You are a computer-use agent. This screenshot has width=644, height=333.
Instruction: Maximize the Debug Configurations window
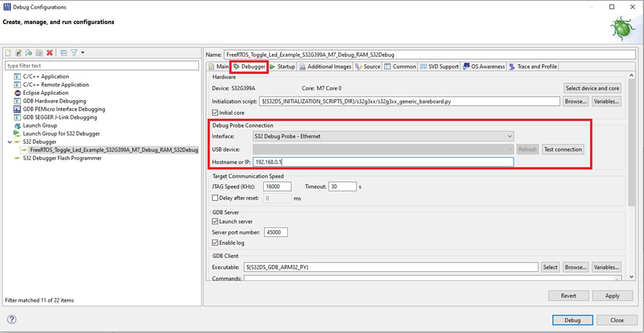tap(612, 7)
